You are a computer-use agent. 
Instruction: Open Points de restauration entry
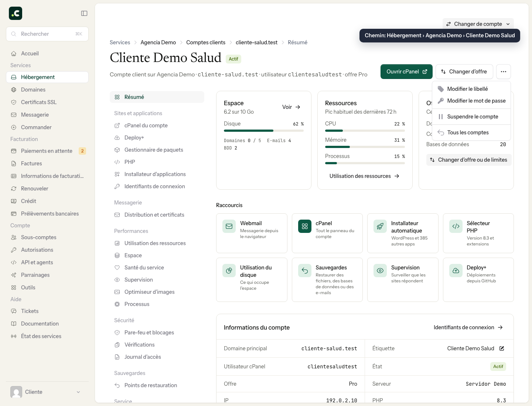157,385
